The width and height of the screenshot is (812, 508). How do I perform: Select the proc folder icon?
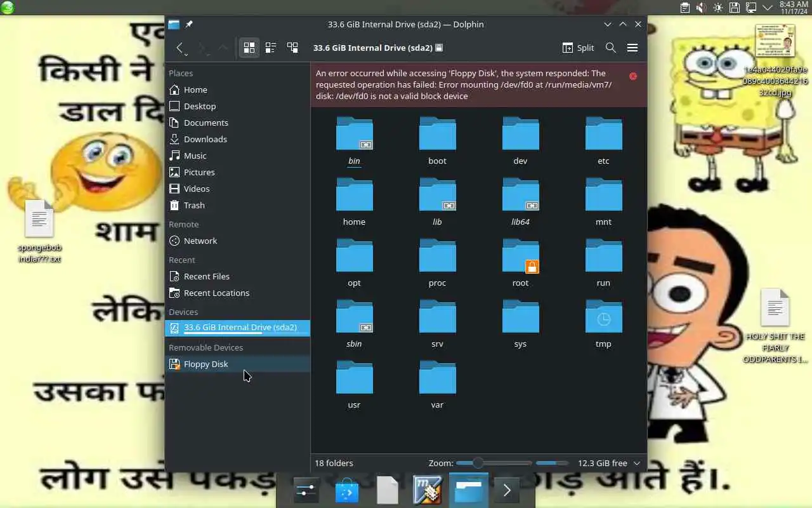(x=437, y=256)
